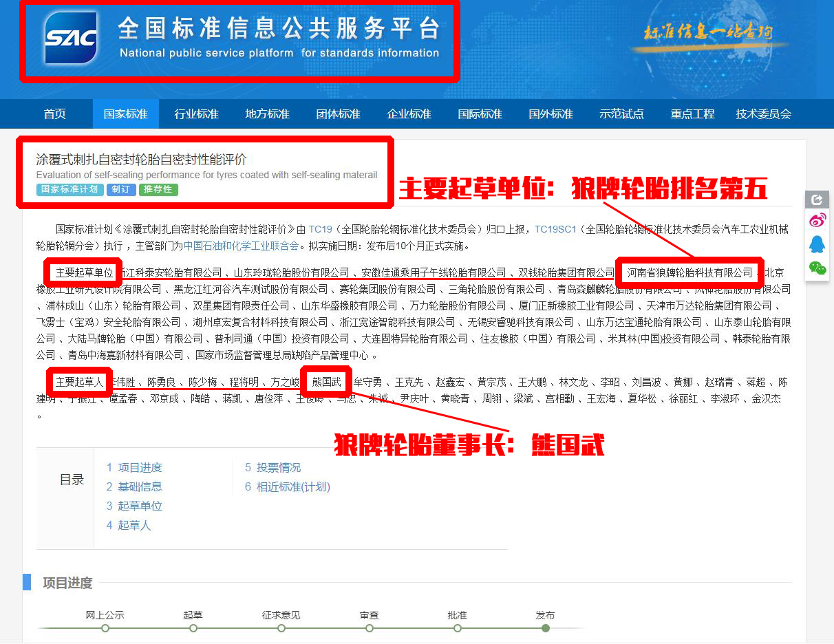Click 双钱轮胎集团有限公司 in drafting units
This screenshot has height=644, width=834.
[566, 272]
